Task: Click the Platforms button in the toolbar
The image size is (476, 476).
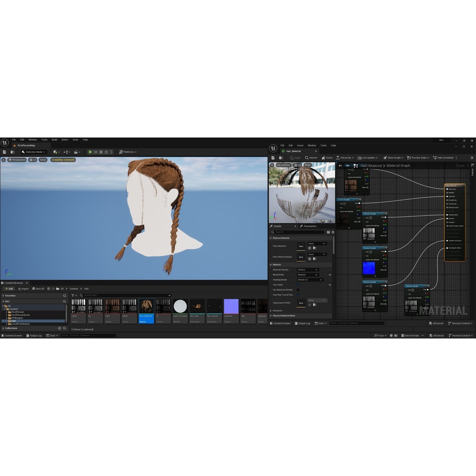Action: click(128, 152)
